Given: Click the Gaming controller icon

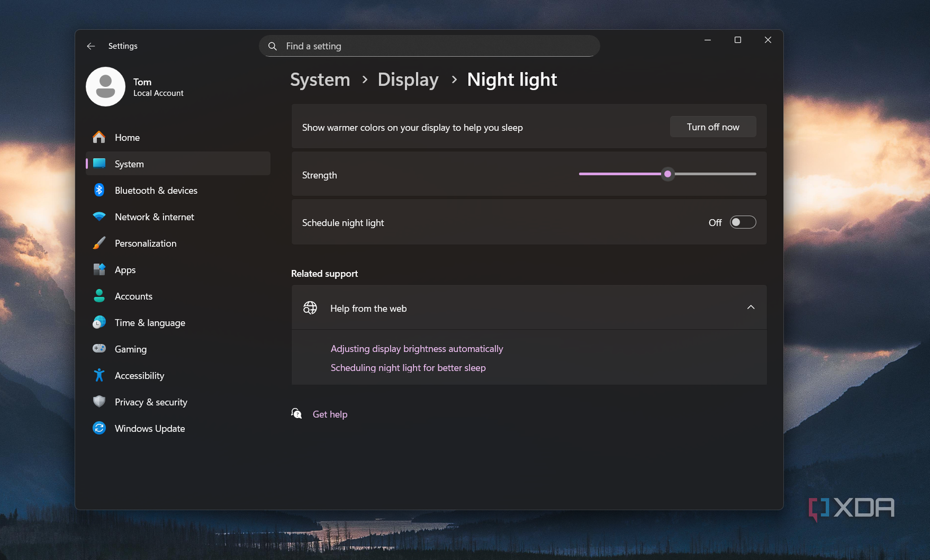Looking at the screenshot, I should [x=99, y=349].
